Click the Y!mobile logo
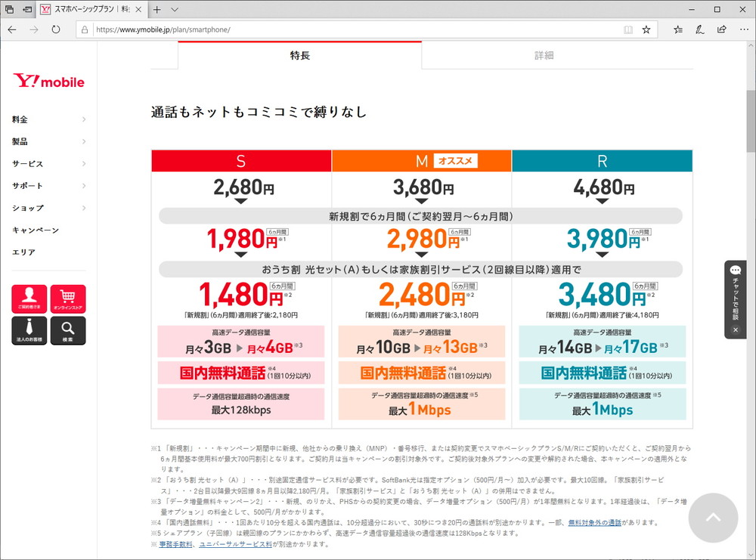 (x=48, y=82)
